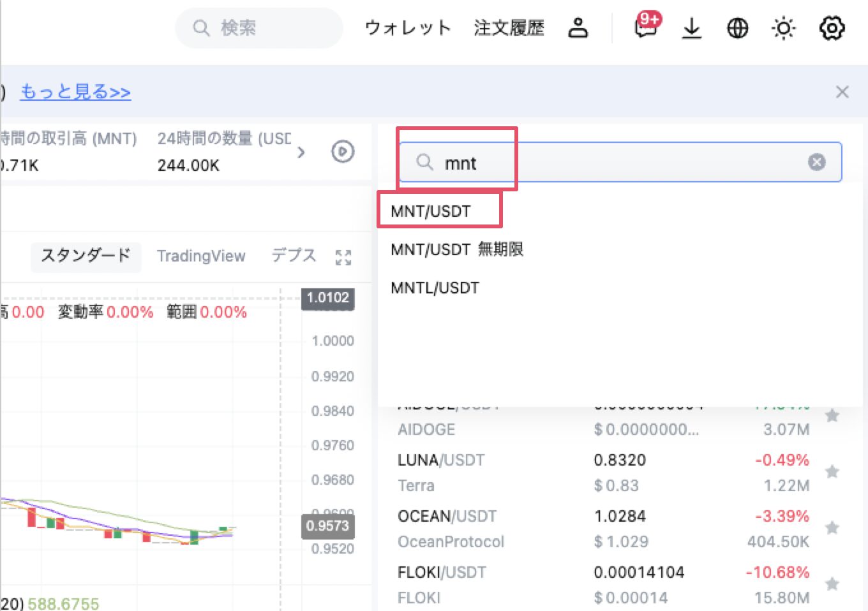Toggle light theme sun icon

[784, 28]
